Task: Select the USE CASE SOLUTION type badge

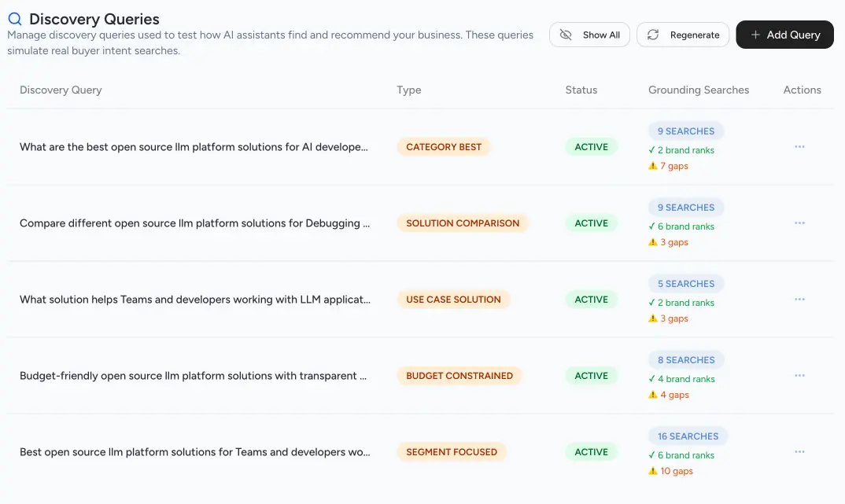Action: [x=454, y=299]
